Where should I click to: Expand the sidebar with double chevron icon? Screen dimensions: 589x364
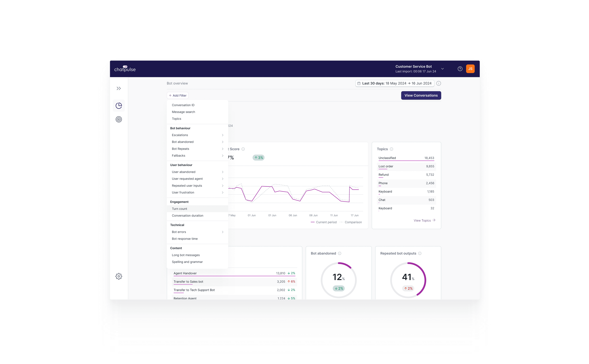click(119, 88)
